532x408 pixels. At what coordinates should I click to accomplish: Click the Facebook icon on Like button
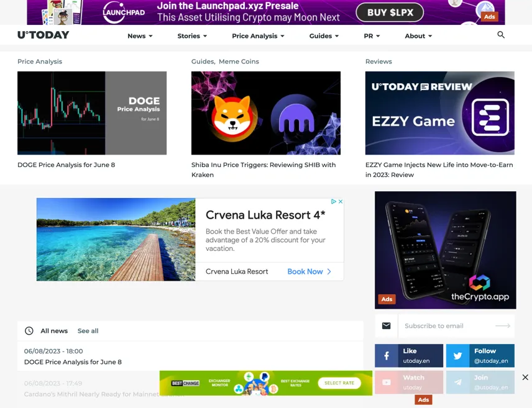tap(387, 356)
